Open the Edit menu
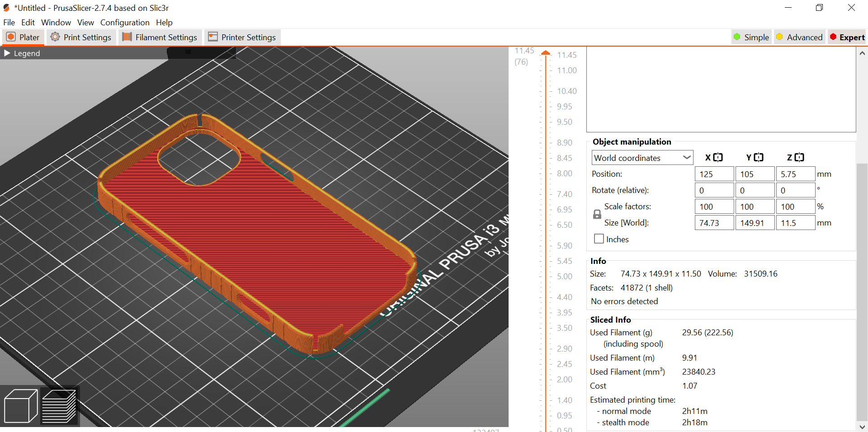The width and height of the screenshot is (868, 432). (28, 22)
